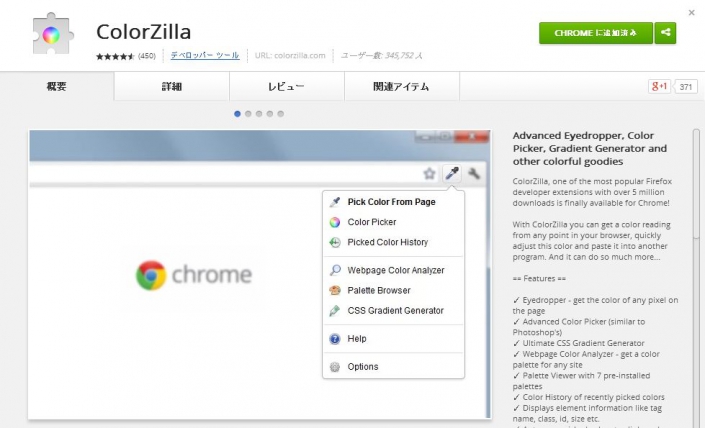
Task: Click the 371 plus-one count bubble
Action: tap(686, 87)
